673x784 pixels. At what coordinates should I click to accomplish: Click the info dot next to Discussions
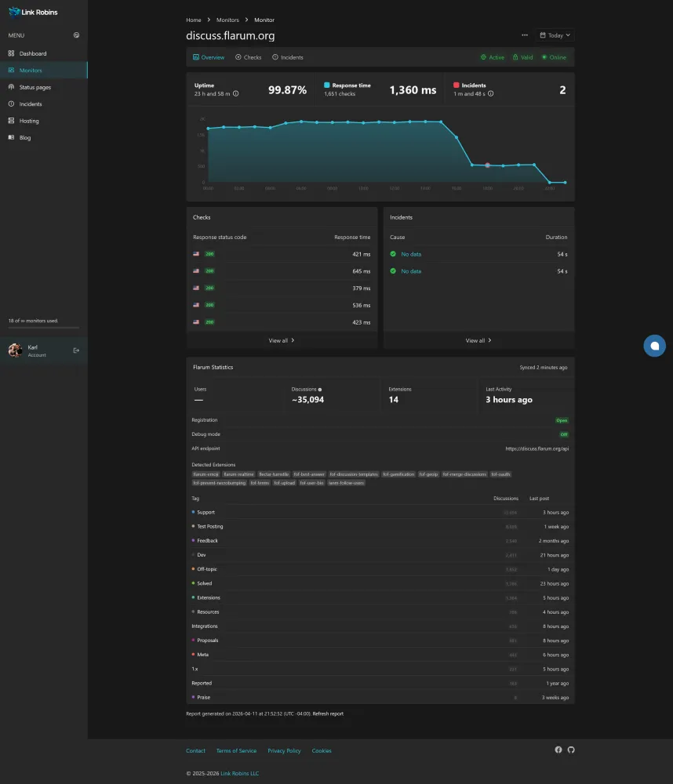[x=320, y=390]
